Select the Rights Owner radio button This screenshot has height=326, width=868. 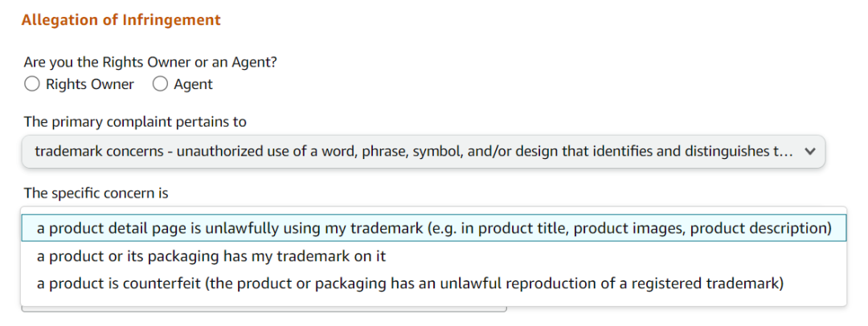(x=32, y=84)
